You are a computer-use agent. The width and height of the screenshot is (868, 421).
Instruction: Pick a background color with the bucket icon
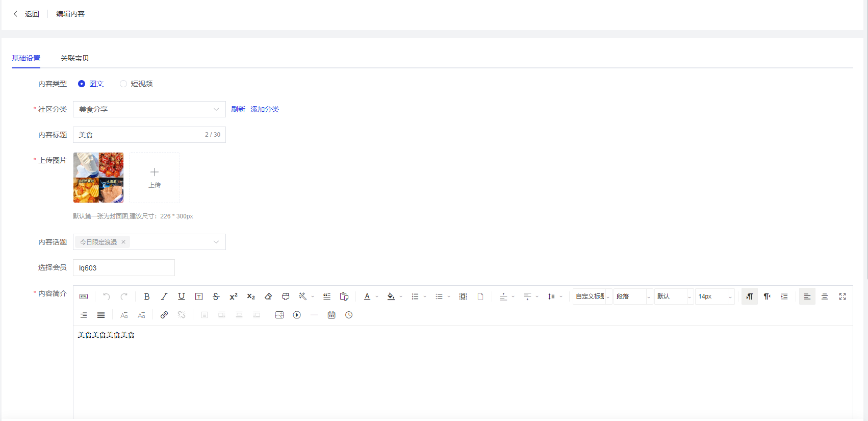[x=391, y=296]
